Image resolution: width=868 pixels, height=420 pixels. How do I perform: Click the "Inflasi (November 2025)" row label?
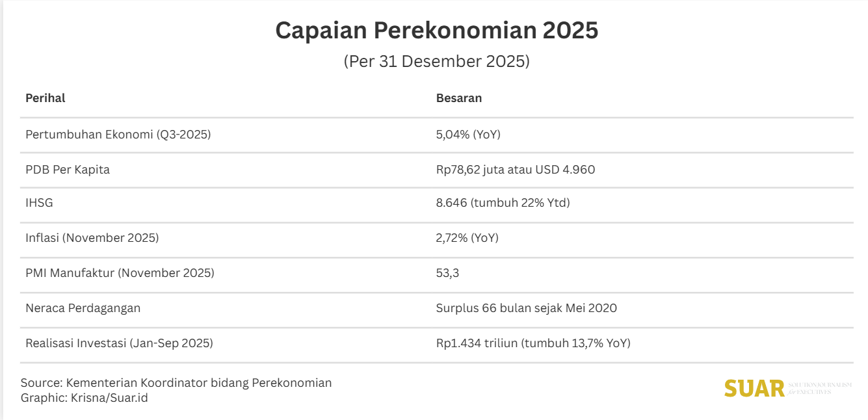92,238
